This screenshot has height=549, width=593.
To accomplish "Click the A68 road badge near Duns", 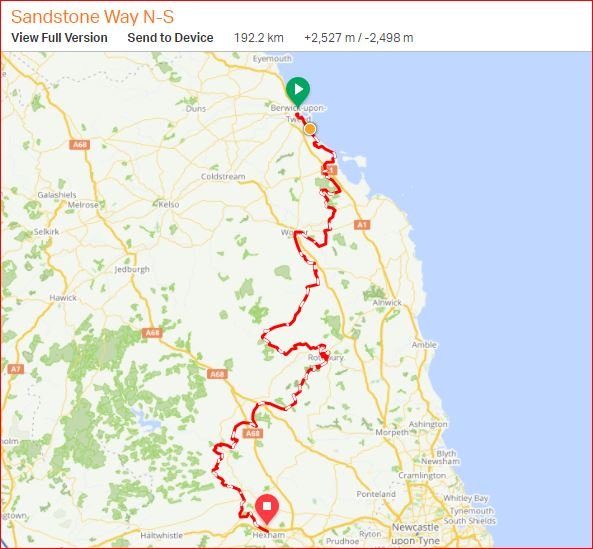I will coord(79,144).
